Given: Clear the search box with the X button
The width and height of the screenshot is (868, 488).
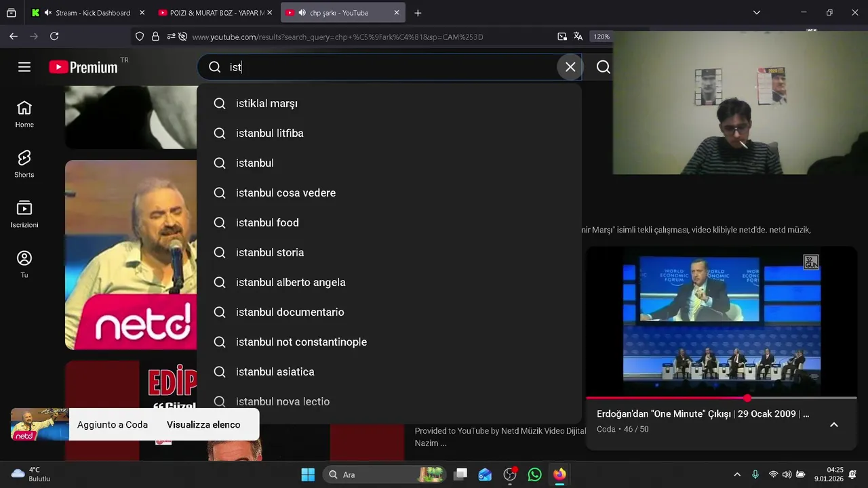Looking at the screenshot, I should click(570, 67).
